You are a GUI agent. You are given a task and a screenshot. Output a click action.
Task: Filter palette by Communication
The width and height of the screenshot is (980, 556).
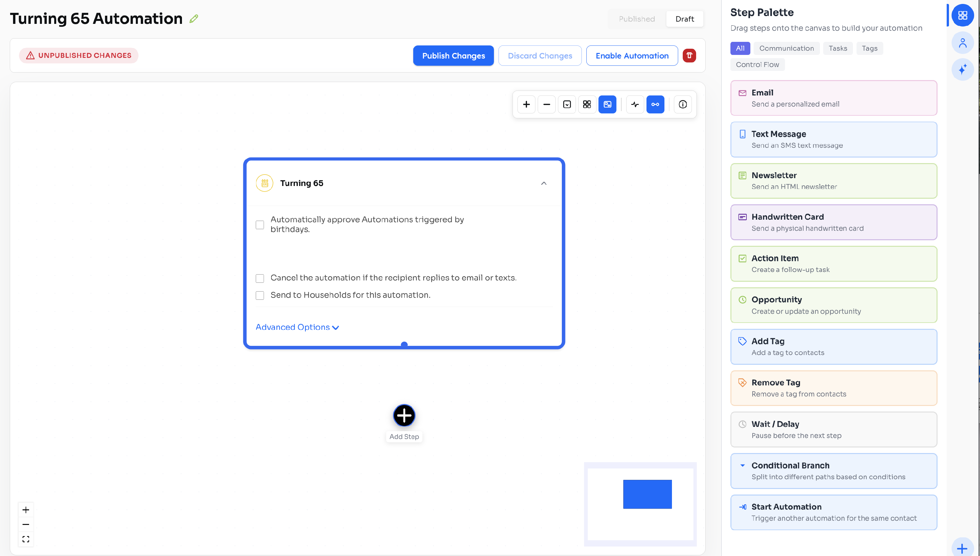786,48
